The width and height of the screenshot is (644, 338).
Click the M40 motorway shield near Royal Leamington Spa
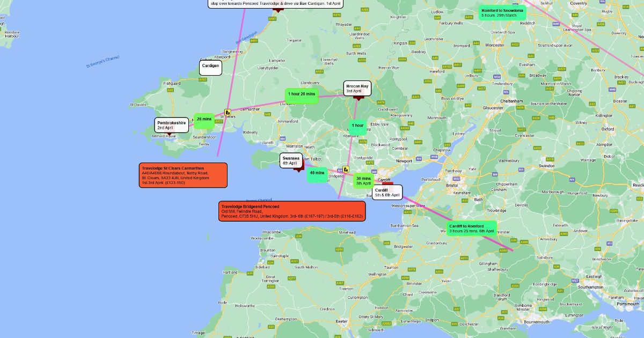(x=557, y=24)
